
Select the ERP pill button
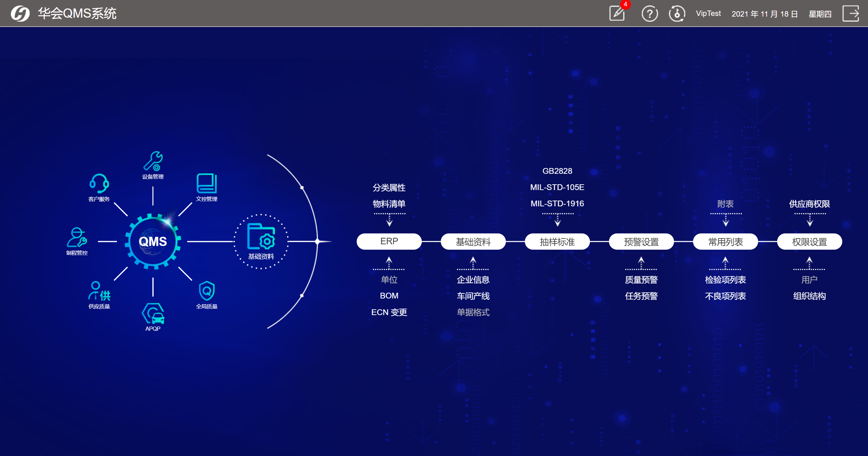click(389, 241)
